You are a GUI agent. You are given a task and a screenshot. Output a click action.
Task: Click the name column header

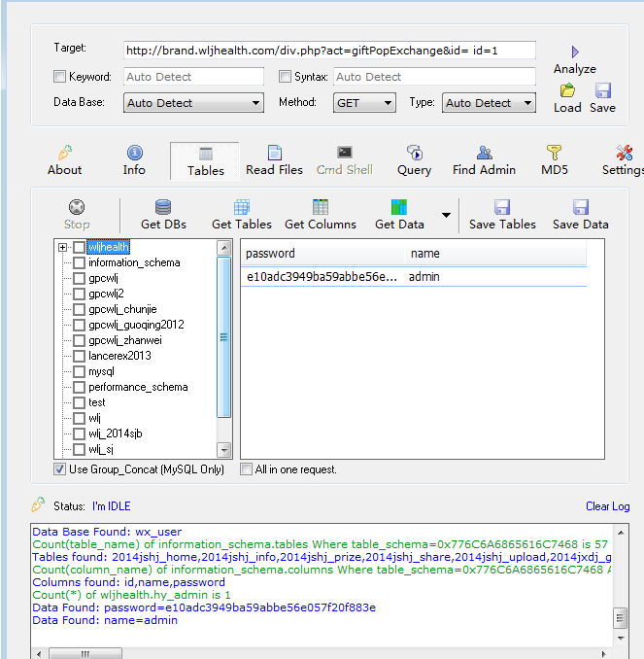pos(495,254)
